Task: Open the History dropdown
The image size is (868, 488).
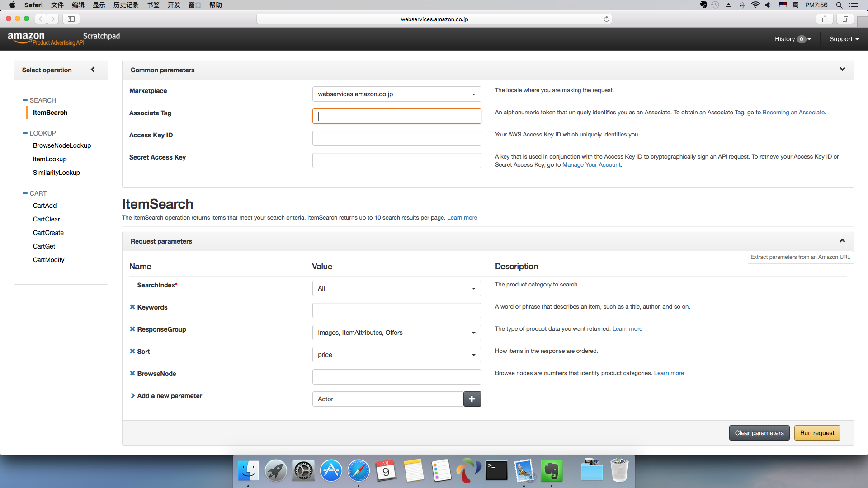Action: coord(793,39)
